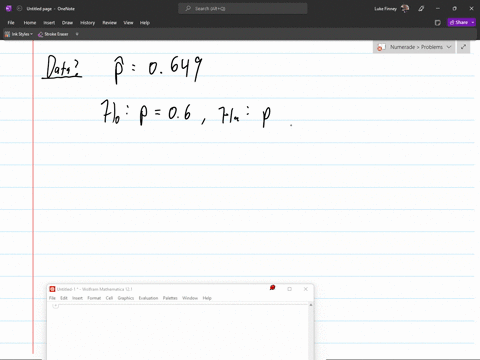This screenshot has width=480, height=360.
Task: Click the full page view expand icon
Action: tap(463, 47)
